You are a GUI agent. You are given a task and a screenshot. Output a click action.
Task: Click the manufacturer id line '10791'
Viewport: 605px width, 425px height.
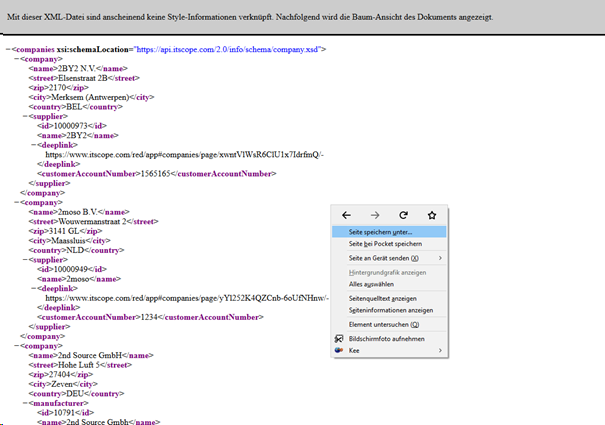click(x=65, y=413)
